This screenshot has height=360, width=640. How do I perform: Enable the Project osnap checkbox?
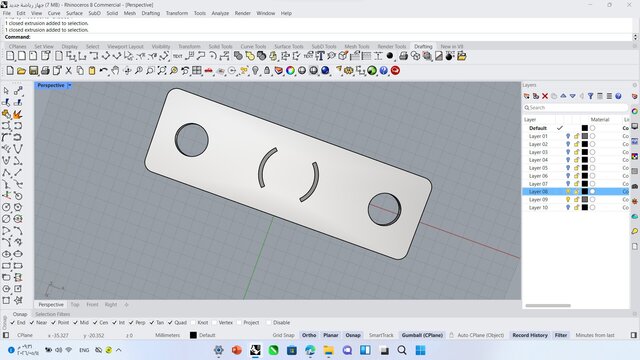point(239,322)
